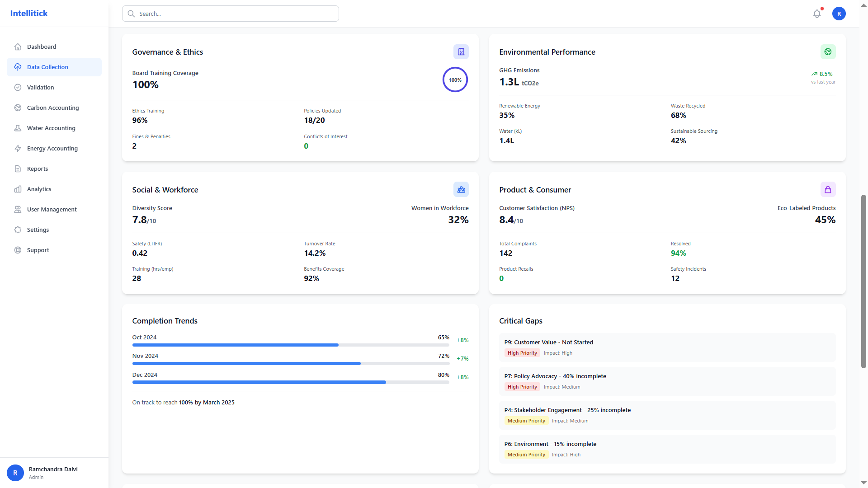Click the Support headset icon
Screen dimensions: 868x488
(18, 250)
